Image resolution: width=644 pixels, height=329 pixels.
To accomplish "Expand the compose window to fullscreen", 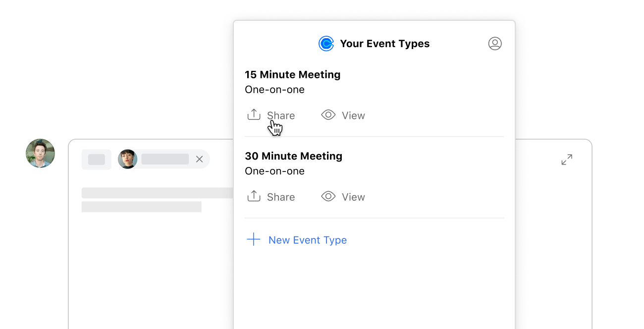I will (x=567, y=160).
